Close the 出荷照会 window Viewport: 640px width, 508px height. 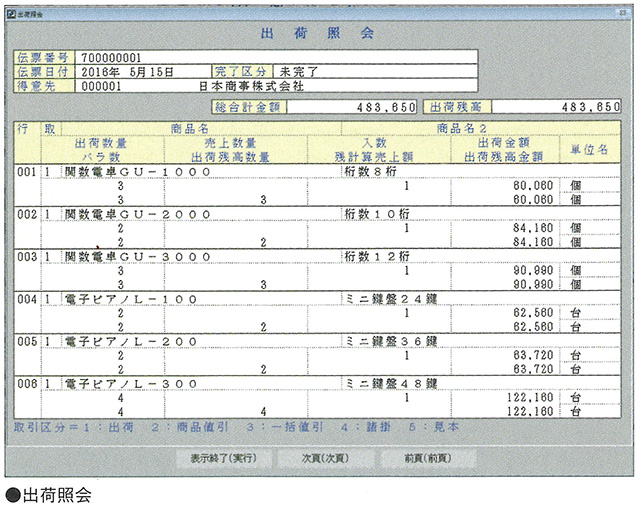click(622, 13)
